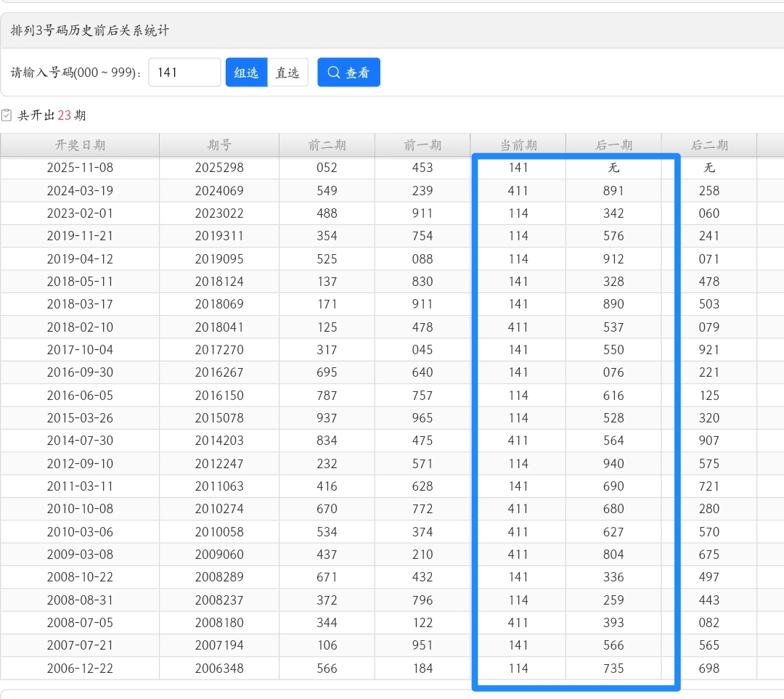Switch to 直选 mode

click(287, 73)
